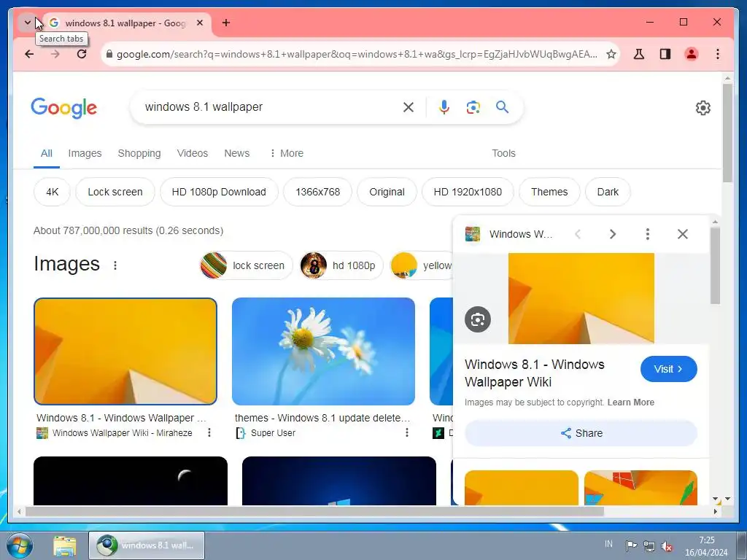Go to next image in preview panel

coord(613,234)
